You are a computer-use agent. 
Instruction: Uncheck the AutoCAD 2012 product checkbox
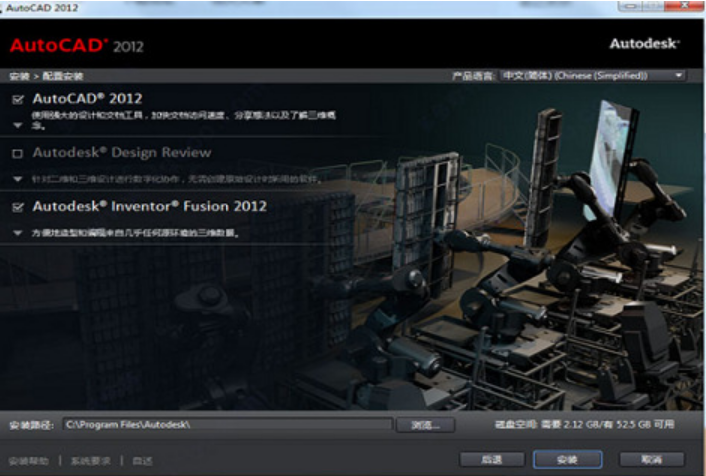point(18,99)
